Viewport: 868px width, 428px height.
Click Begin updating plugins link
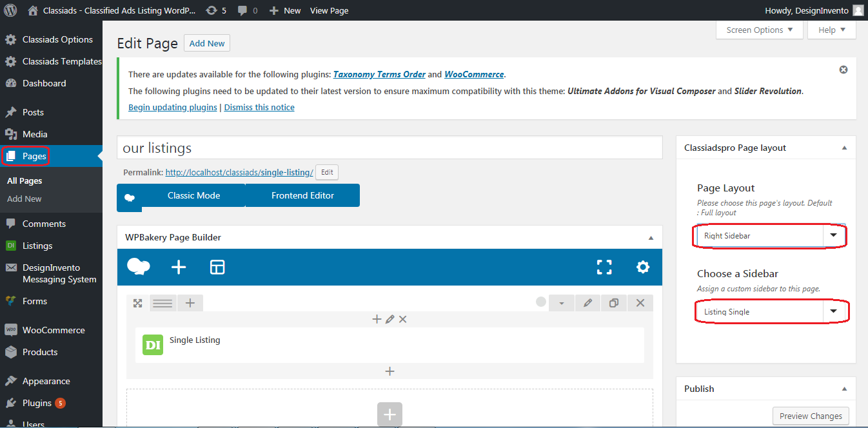[x=173, y=108]
